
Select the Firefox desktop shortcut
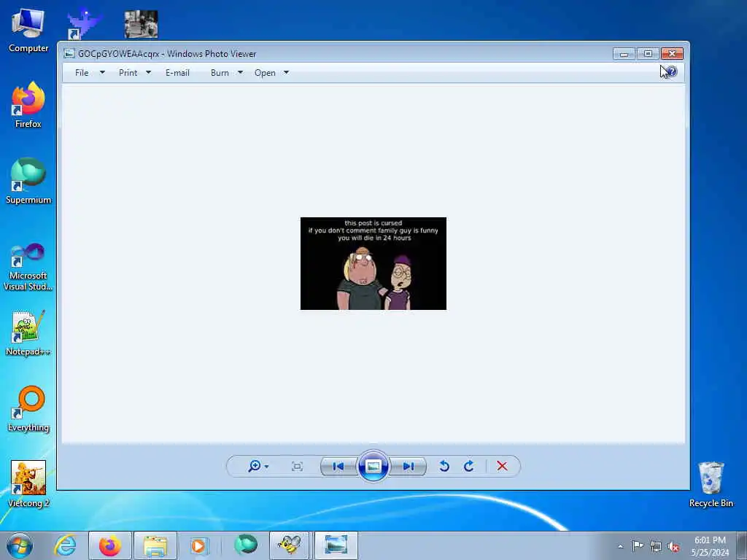coord(28,105)
